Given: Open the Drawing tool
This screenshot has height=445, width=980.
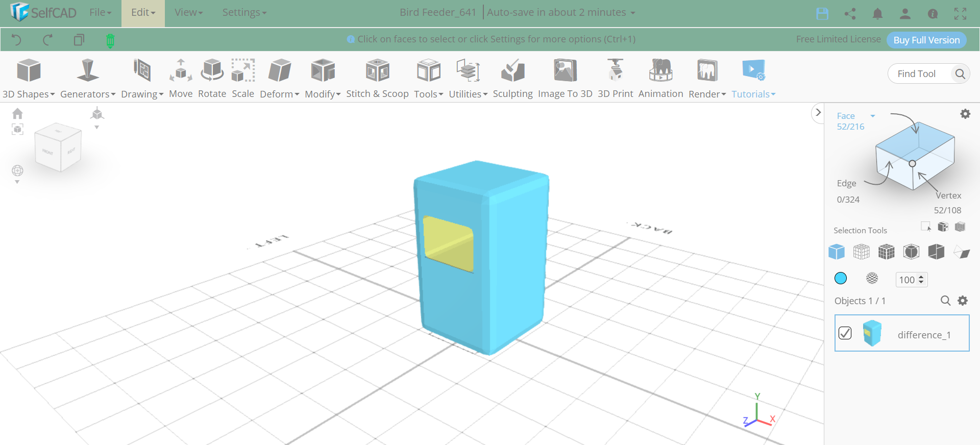Looking at the screenshot, I should pos(142,70).
